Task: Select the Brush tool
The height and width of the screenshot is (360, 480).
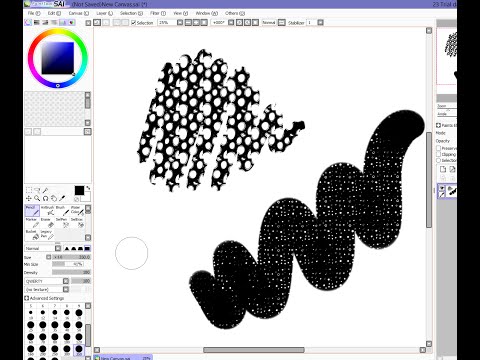Action: [x=62, y=211]
